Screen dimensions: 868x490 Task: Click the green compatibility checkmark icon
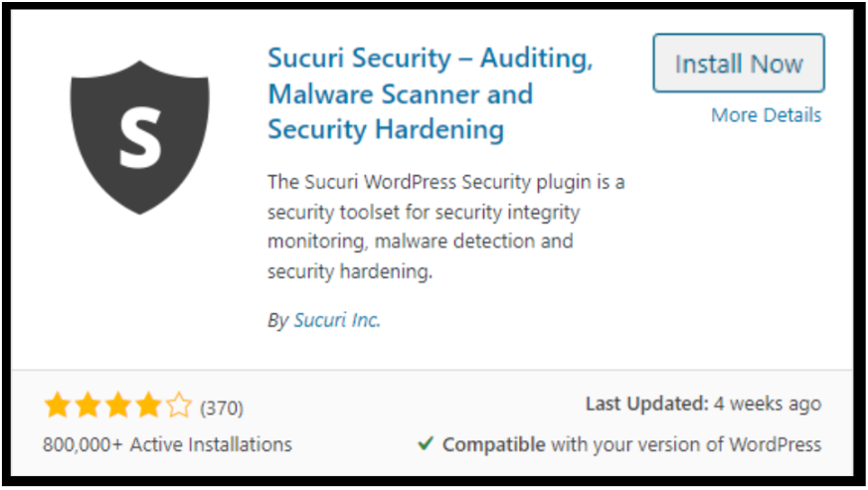tap(426, 443)
